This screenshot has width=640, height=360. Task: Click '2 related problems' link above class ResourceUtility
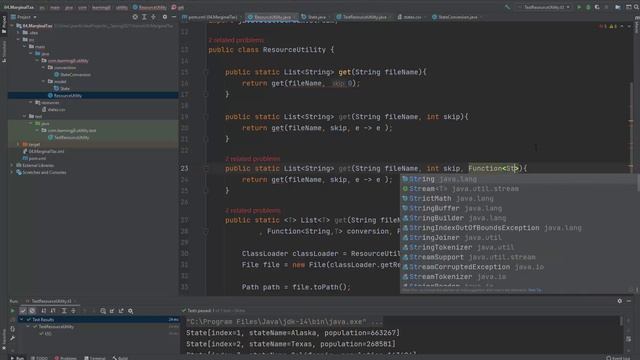(x=236, y=40)
